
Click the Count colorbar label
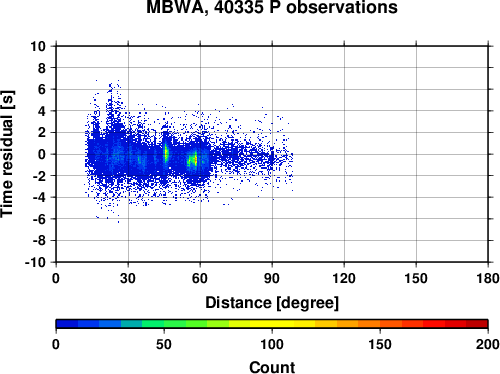pos(272,367)
